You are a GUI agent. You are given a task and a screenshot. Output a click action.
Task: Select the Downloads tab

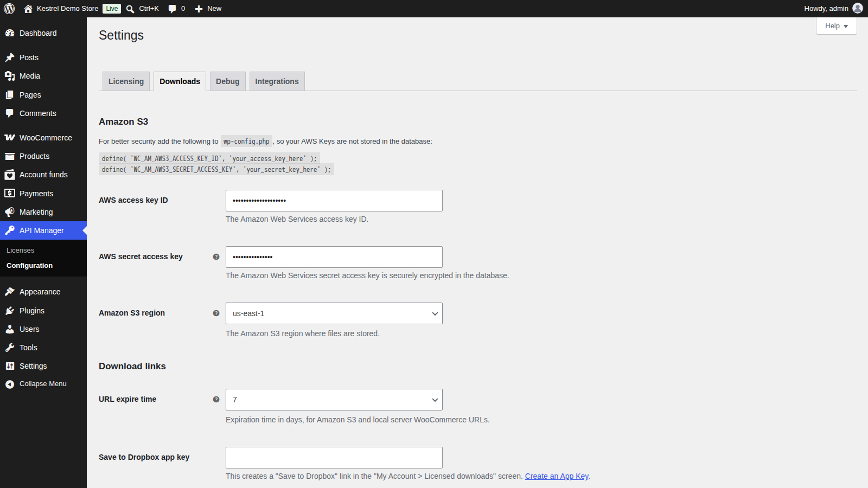click(180, 81)
